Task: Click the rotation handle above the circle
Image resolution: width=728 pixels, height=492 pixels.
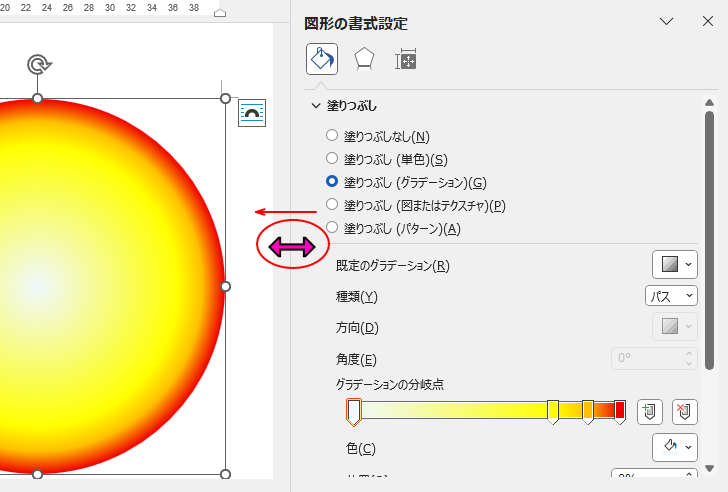Action: 39,65
